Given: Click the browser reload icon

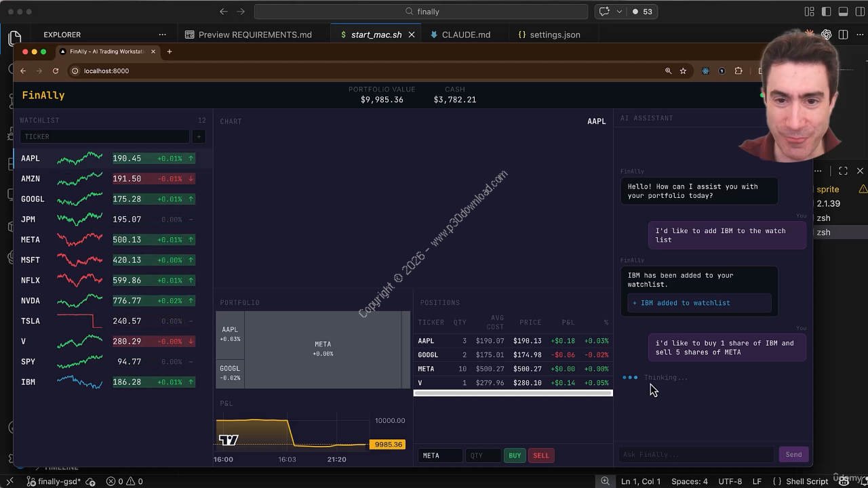Looking at the screenshot, I should click(56, 71).
